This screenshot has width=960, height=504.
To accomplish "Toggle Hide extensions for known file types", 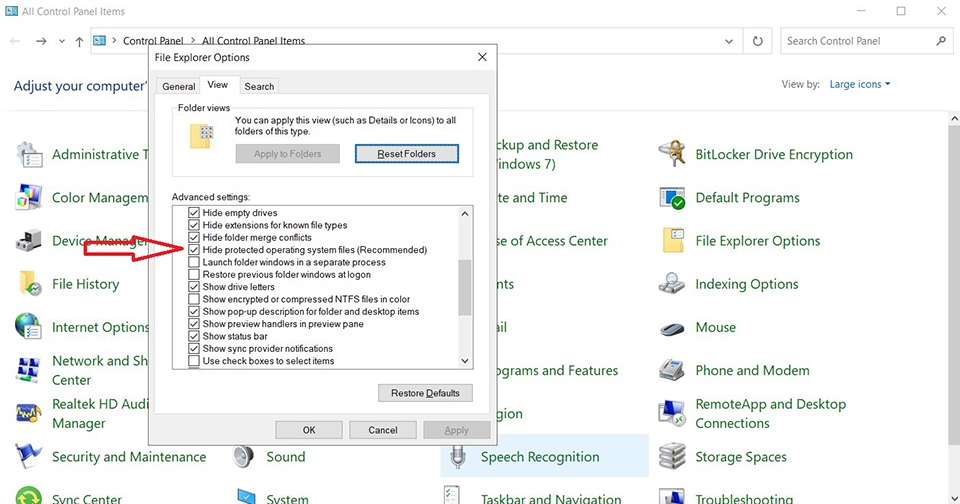I will 193,225.
